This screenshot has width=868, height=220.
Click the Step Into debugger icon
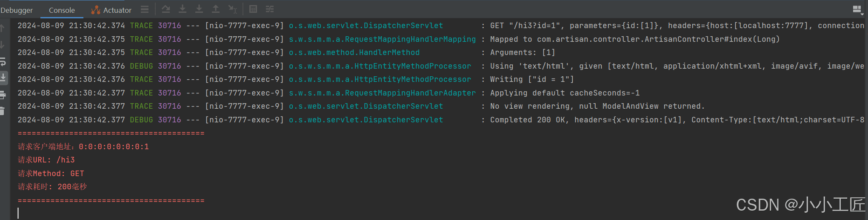point(199,9)
